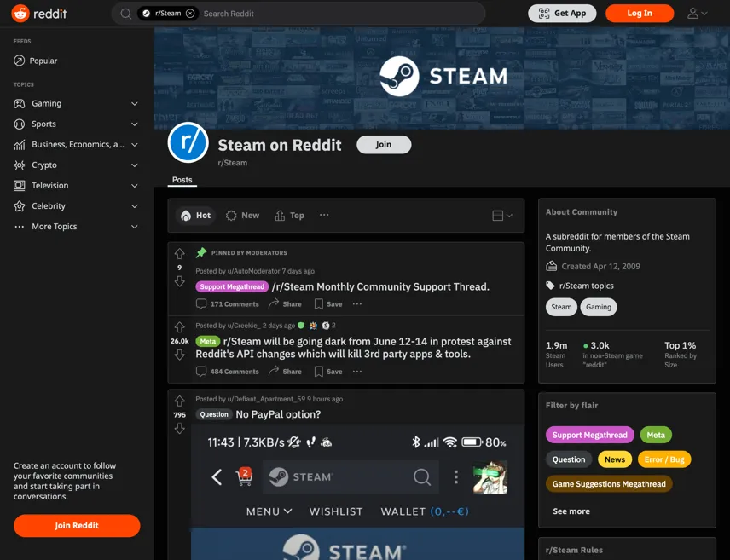Image resolution: width=730 pixels, height=560 pixels.
Task: Expand Business, Economics topic
Action: click(135, 144)
